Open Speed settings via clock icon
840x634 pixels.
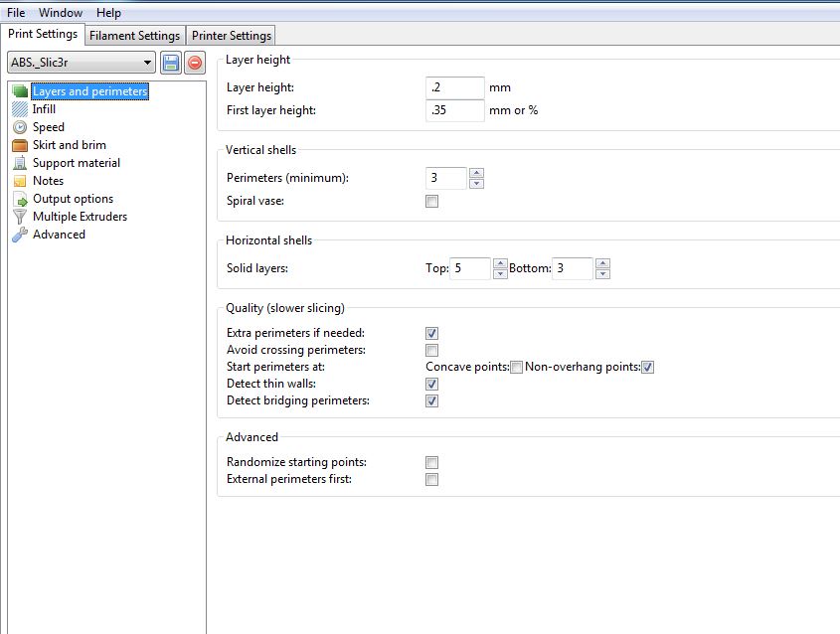click(x=20, y=127)
